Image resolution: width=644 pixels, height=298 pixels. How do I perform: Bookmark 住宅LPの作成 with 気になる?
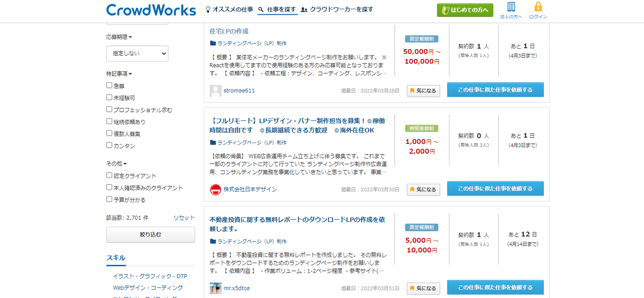[x=423, y=91]
